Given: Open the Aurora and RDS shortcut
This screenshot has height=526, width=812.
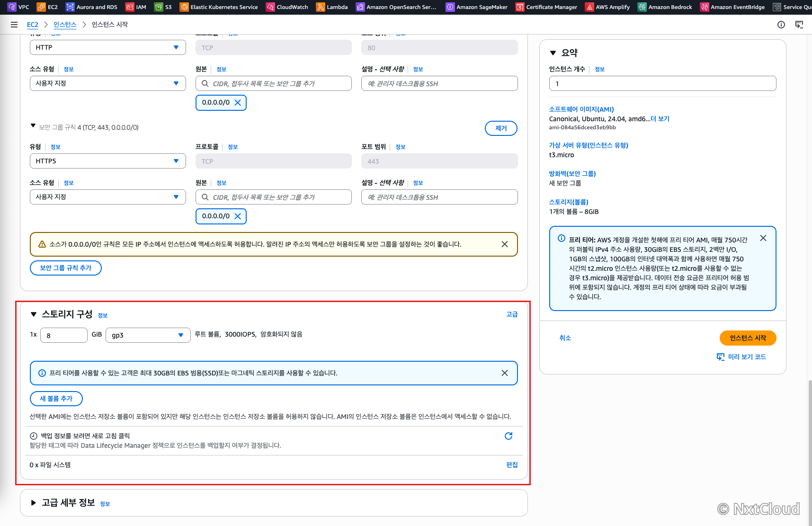Looking at the screenshot, I should coord(91,7).
